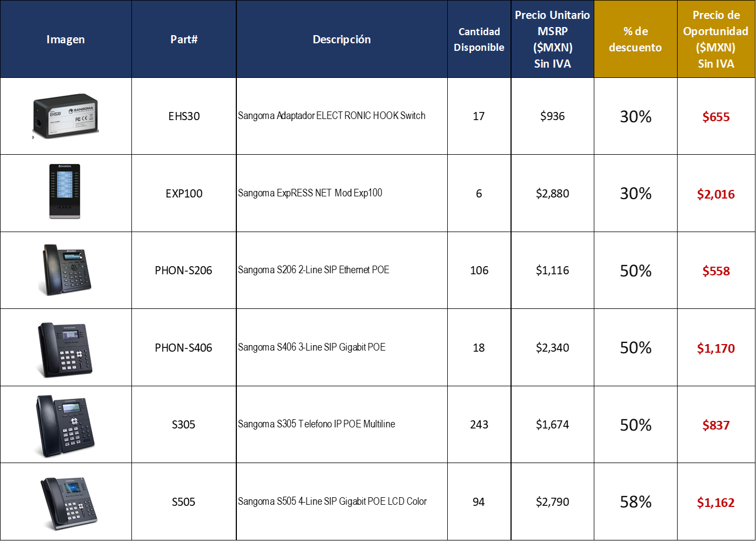Screen dimensions: 756x541
Task: Click the S305 phone image
Action: click(65, 426)
